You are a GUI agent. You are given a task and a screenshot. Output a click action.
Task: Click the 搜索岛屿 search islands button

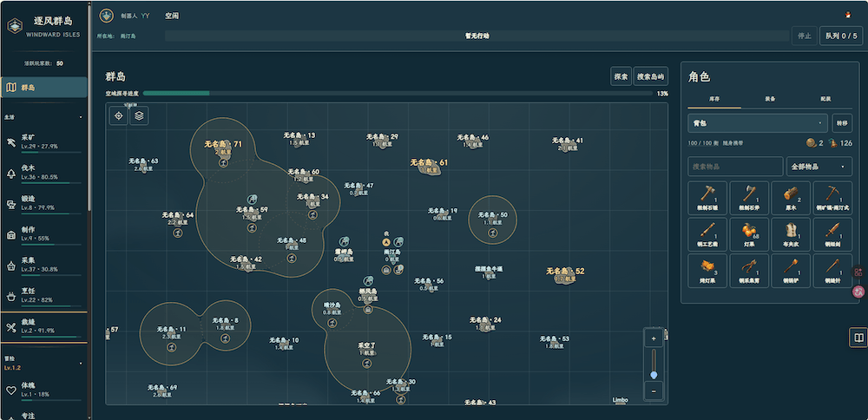coord(650,76)
